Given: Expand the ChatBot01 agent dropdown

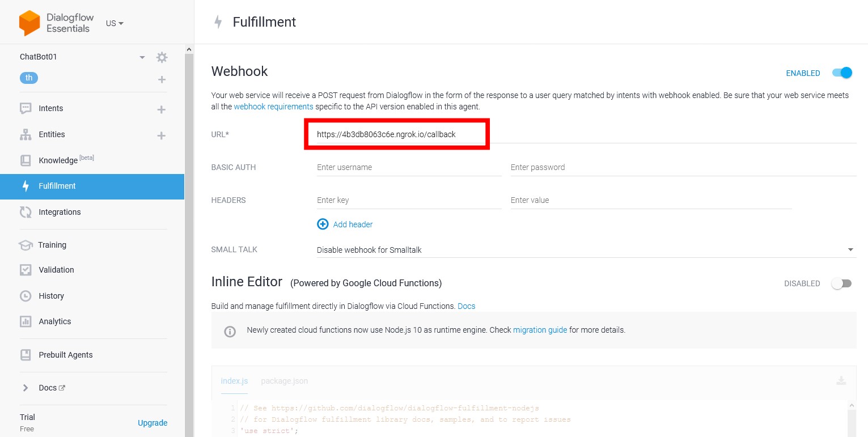Looking at the screenshot, I should tap(142, 57).
